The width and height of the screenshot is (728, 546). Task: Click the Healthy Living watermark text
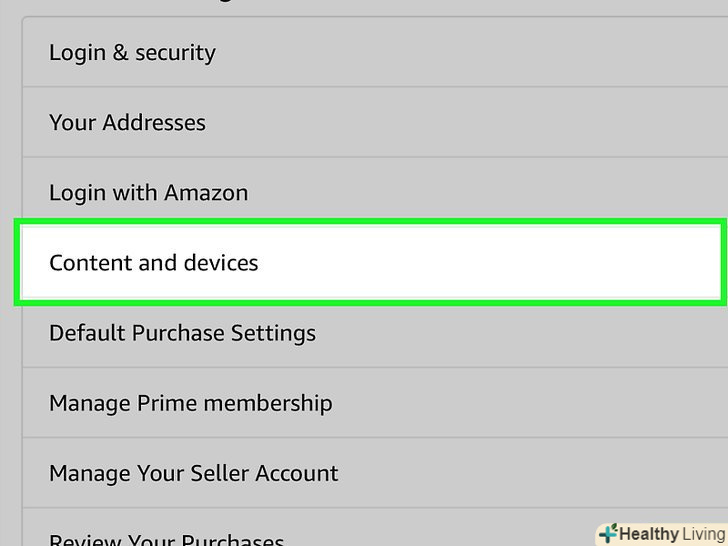672,534
